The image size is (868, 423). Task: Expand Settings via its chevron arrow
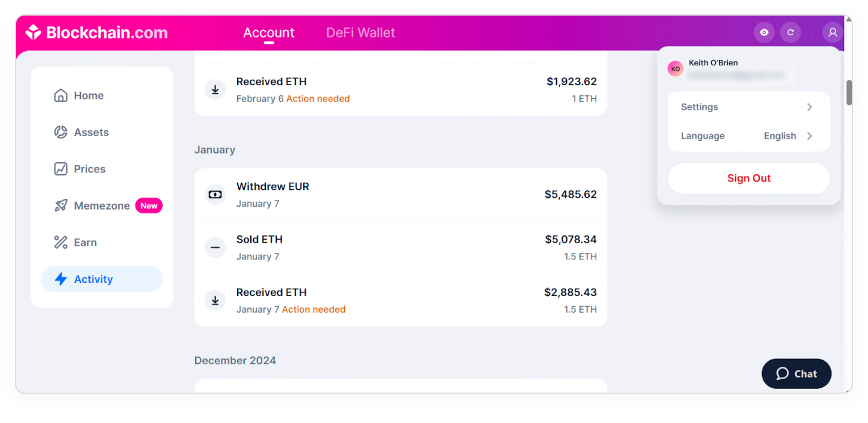[809, 107]
